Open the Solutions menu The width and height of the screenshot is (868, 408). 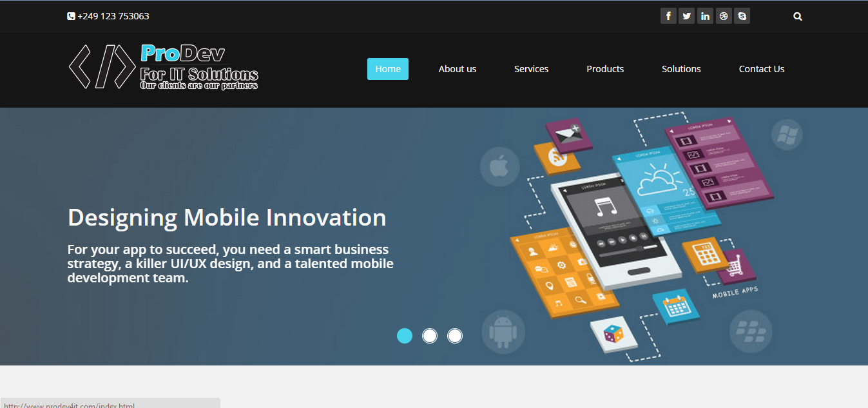[681, 69]
